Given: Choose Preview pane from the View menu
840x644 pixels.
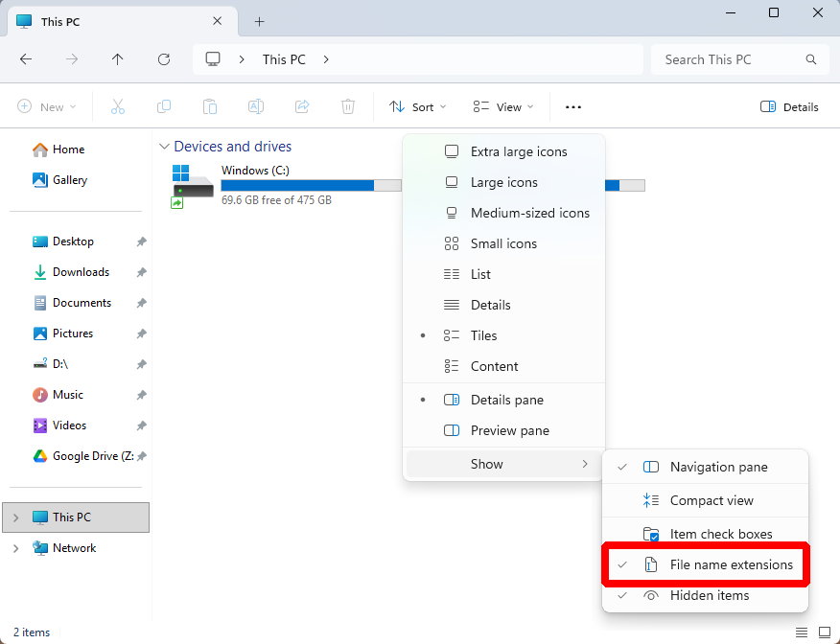Looking at the screenshot, I should click(x=509, y=430).
